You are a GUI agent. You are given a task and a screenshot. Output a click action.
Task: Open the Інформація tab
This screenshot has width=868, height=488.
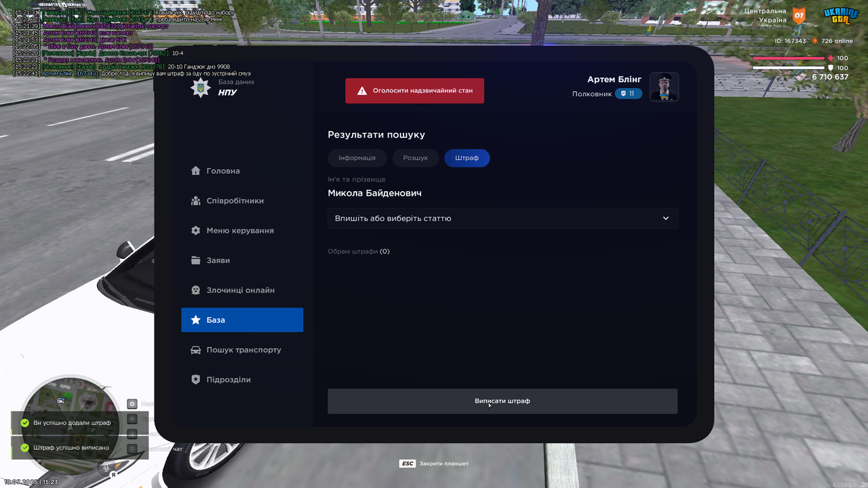click(x=357, y=158)
